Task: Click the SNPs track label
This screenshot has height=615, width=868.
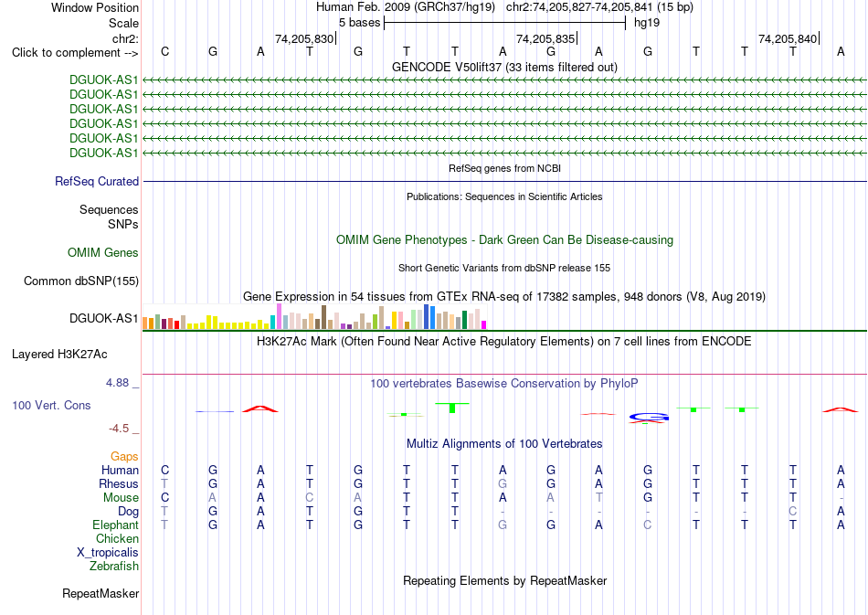Action: point(123,224)
